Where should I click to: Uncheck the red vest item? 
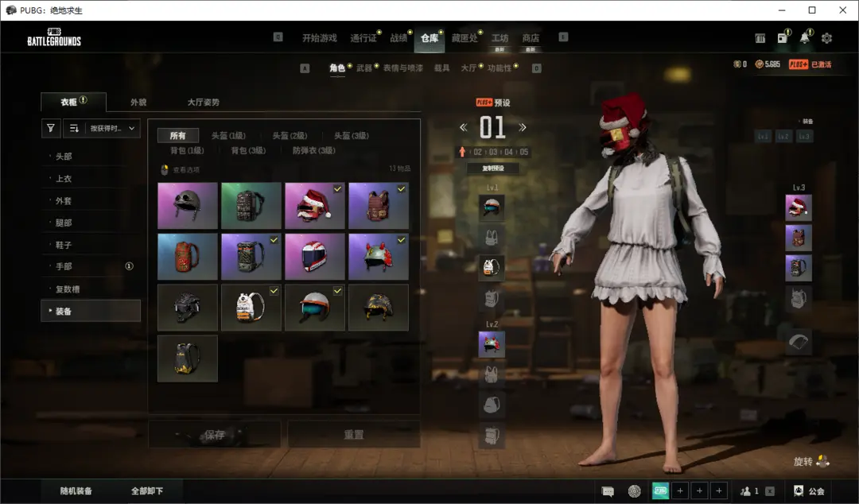pyautogui.click(x=379, y=205)
